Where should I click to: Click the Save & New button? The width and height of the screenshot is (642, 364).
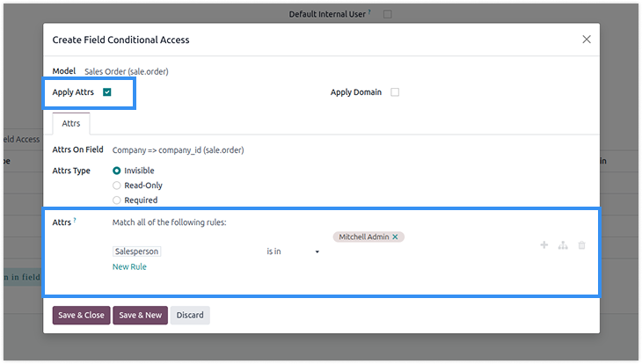tap(141, 315)
